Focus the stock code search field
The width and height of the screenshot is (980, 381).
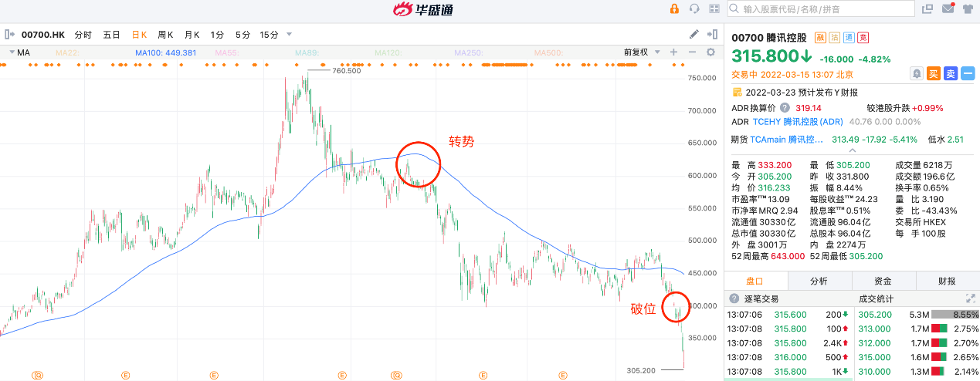[820, 9]
